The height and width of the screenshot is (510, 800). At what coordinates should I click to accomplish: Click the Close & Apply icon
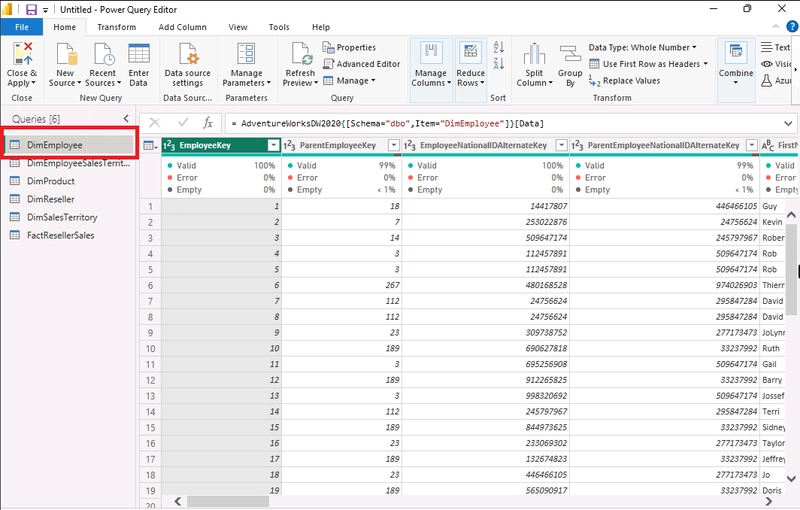[x=22, y=54]
